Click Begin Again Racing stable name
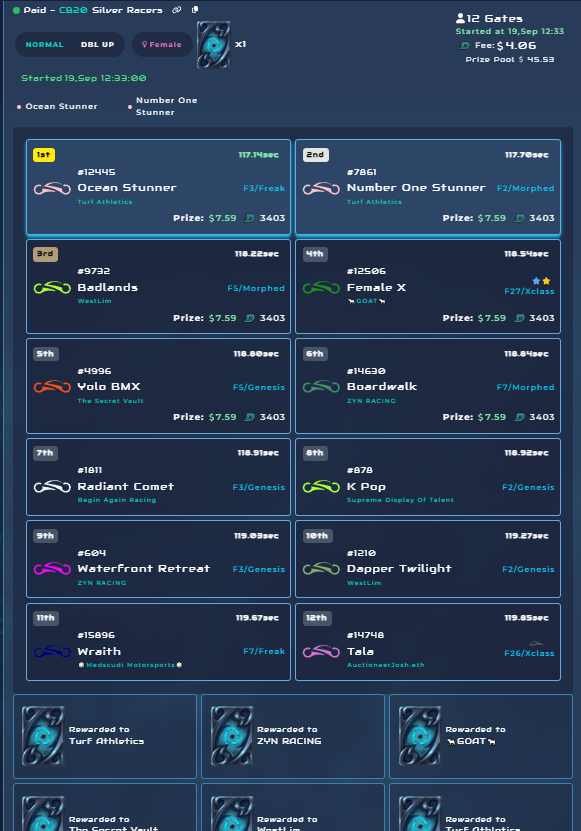Viewport: 581px width, 831px height. pos(117,500)
